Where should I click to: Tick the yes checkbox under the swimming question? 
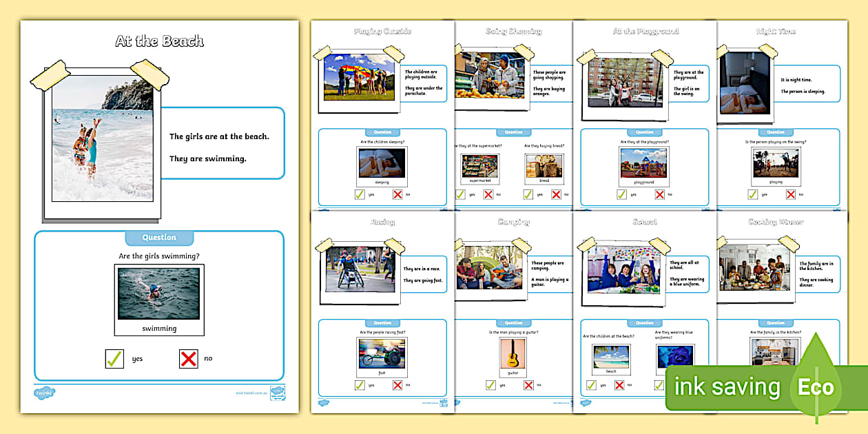(x=114, y=358)
